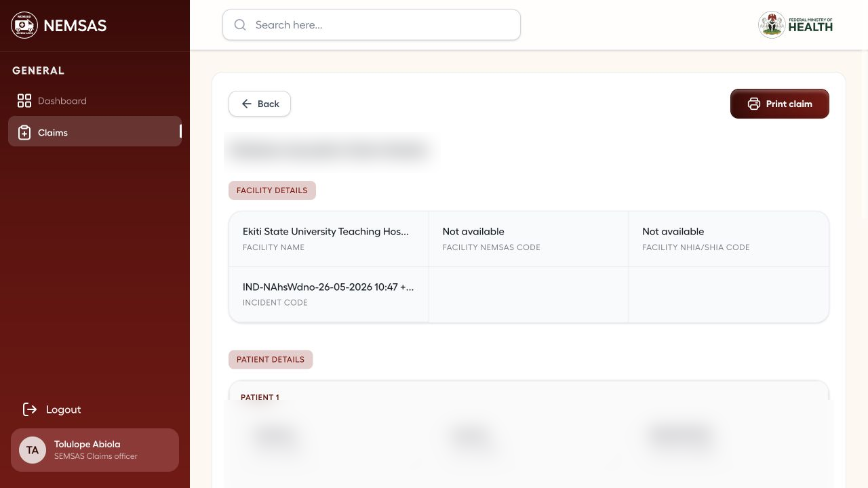Click Ekiti State University Teaching Hos... value
Image resolution: width=868 pixels, height=488 pixels.
[x=326, y=232]
